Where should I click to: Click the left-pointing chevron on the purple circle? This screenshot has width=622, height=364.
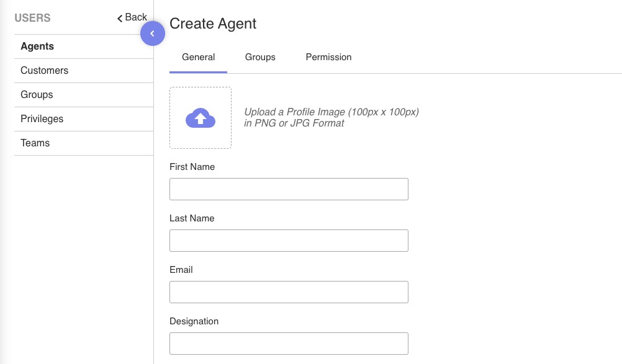click(x=153, y=33)
